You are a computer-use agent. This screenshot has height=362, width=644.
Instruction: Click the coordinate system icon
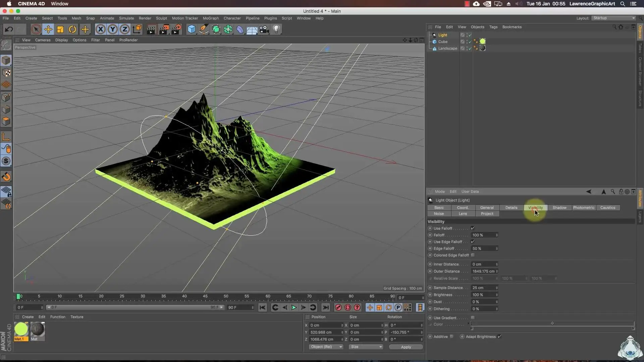137,29
